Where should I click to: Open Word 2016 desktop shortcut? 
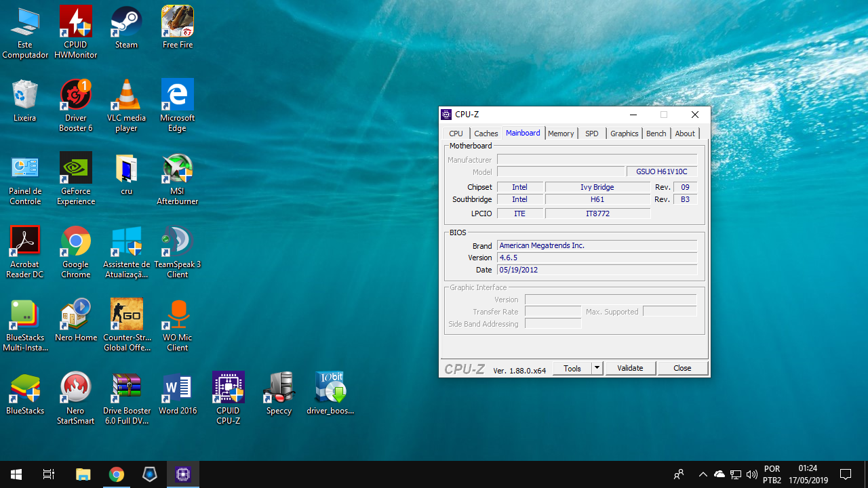(178, 394)
